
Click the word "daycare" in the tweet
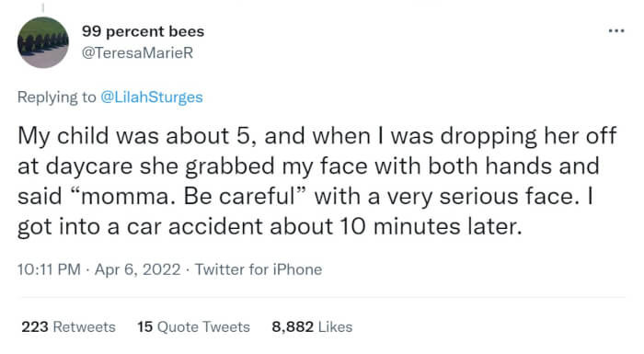[x=89, y=166]
